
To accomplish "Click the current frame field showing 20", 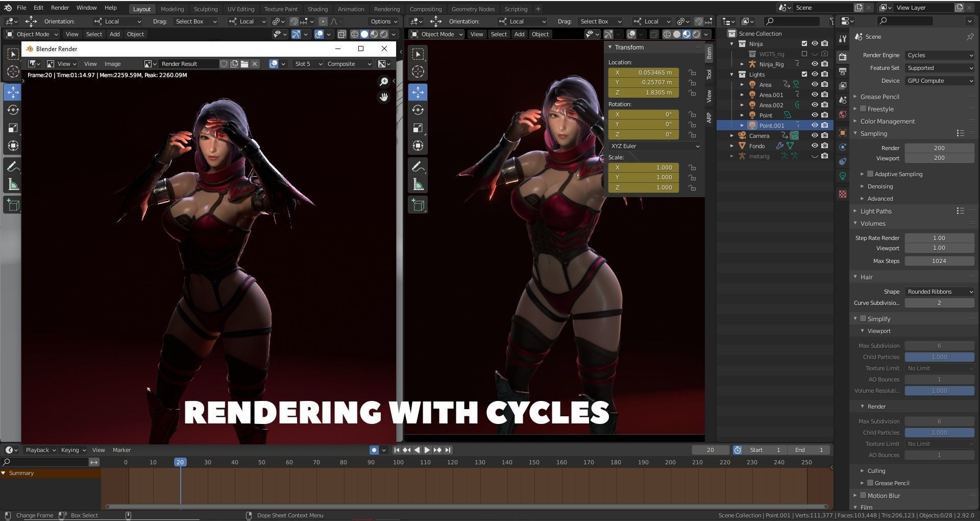I will tap(710, 450).
